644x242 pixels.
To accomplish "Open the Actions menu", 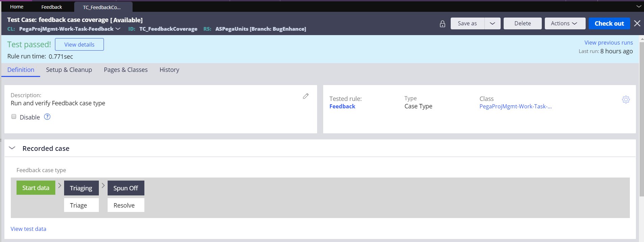I will [x=565, y=23].
